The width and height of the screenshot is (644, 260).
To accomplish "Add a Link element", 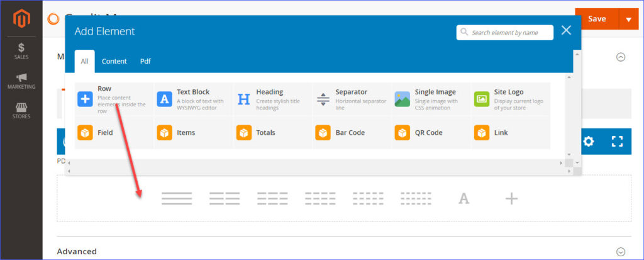I will point(510,132).
